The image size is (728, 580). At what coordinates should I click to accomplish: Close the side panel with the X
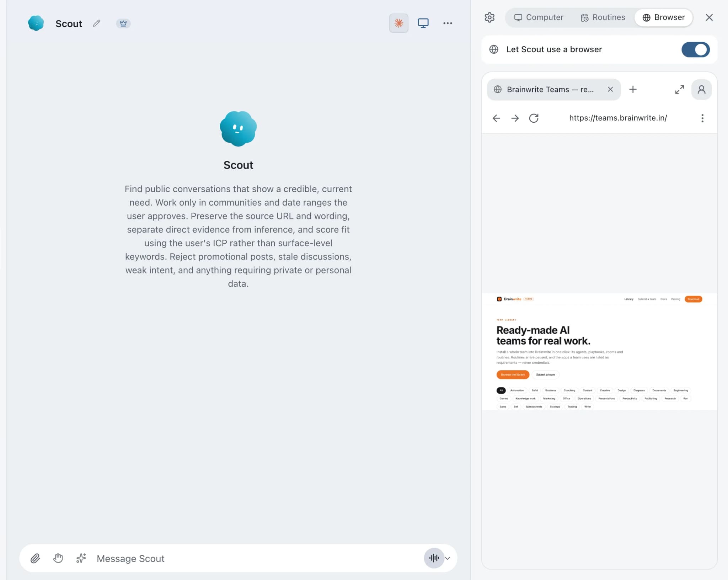[709, 17]
